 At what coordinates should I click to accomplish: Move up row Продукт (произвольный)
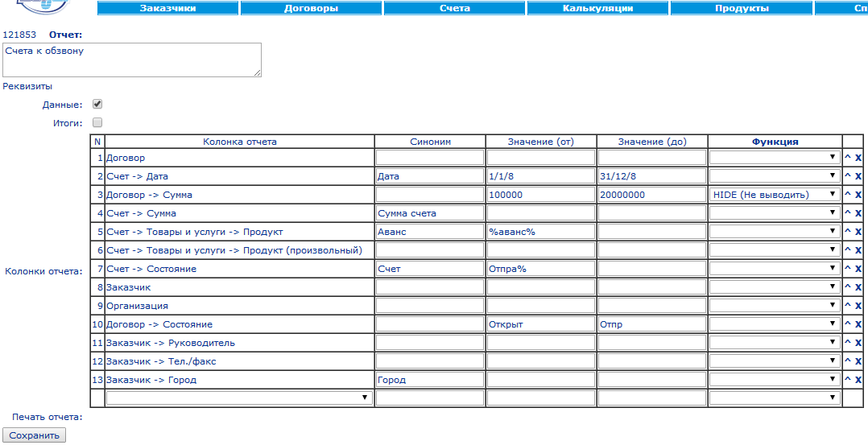pos(847,250)
